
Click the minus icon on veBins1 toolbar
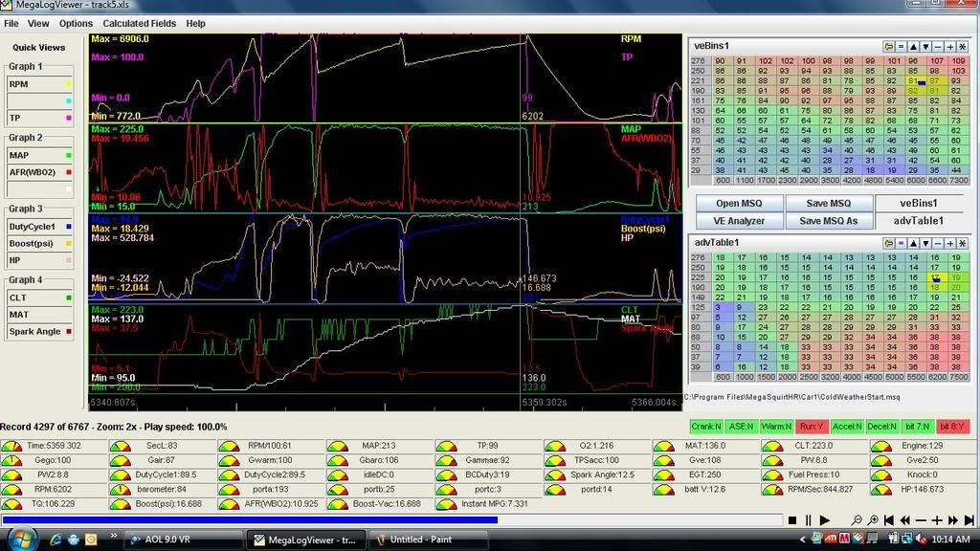click(x=938, y=46)
